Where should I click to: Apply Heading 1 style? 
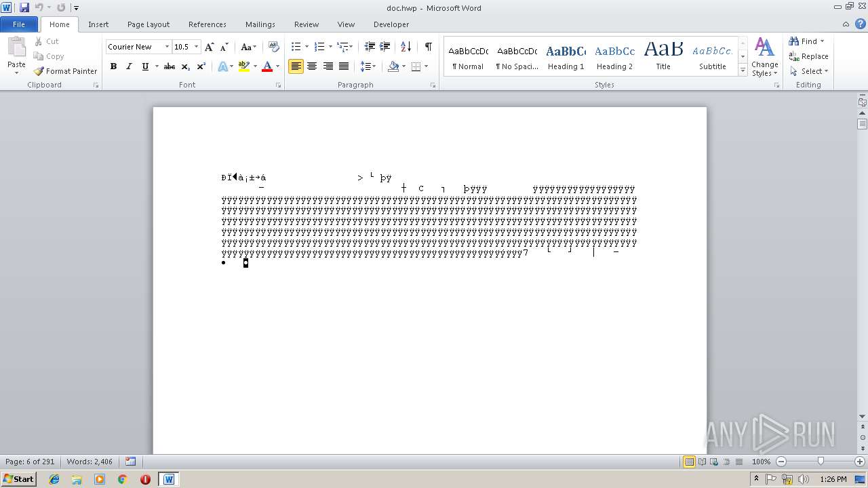point(566,57)
